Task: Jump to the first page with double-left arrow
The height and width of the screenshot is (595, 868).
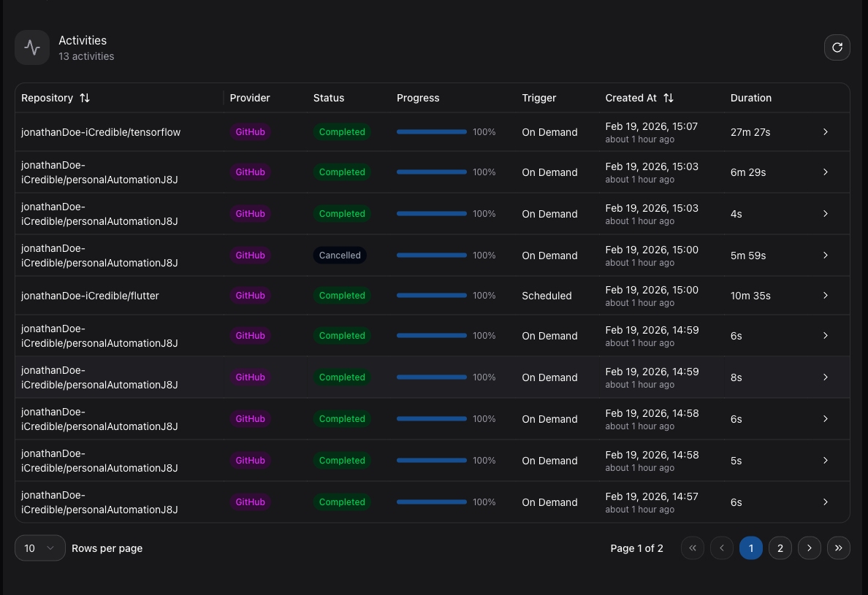Action: (693, 548)
